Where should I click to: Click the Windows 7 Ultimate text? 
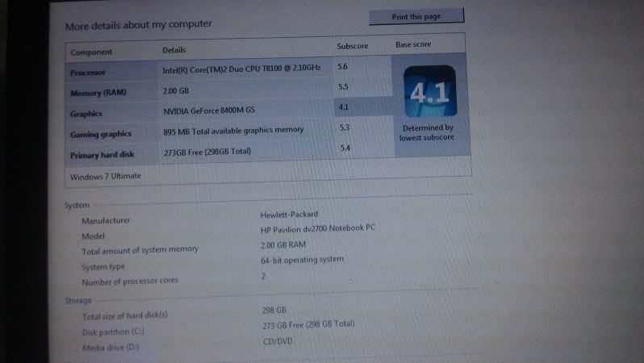pos(106,176)
